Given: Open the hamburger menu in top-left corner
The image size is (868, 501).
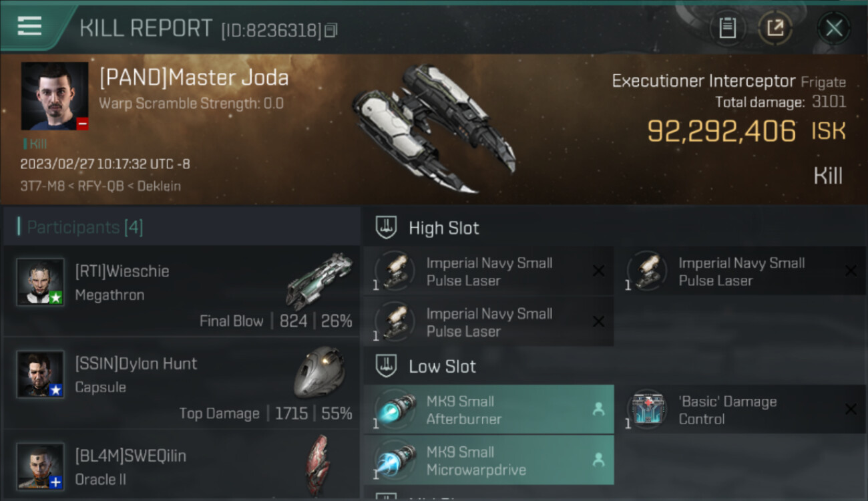Looking at the screenshot, I should point(29,26).
